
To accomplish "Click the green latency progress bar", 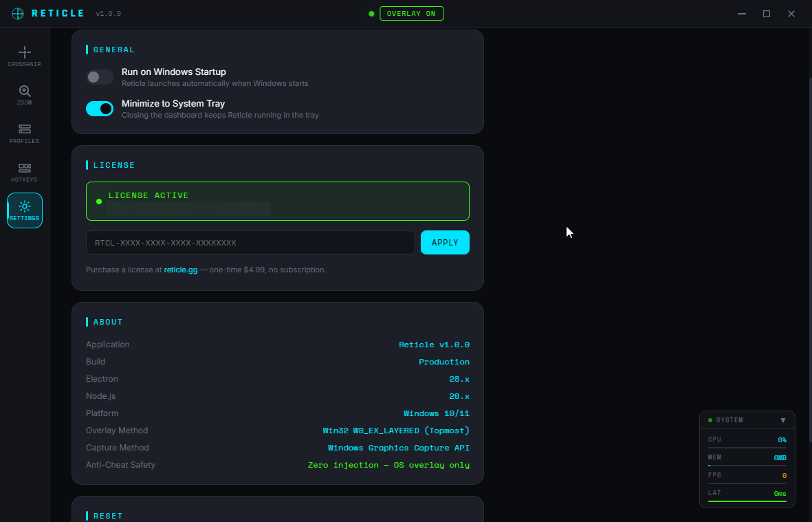I will tap(747, 501).
